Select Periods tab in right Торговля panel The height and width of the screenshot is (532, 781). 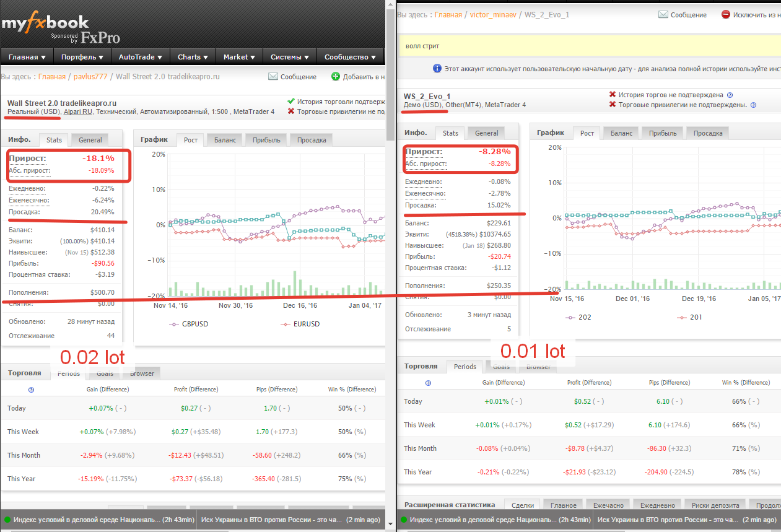click(465, 367)
